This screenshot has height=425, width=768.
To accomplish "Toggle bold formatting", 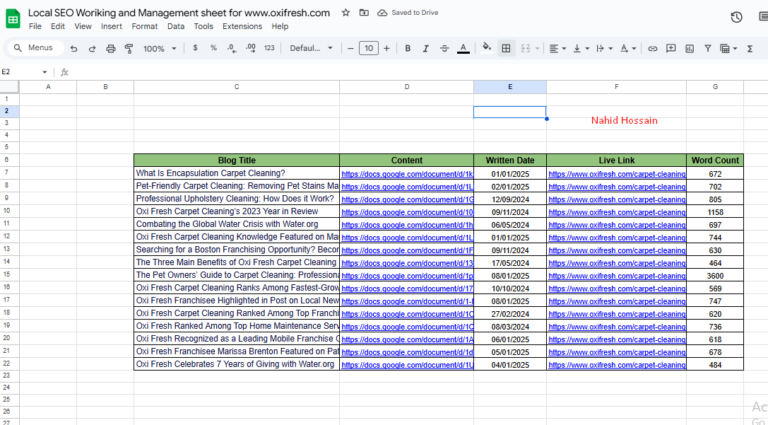I will (408, 48).
